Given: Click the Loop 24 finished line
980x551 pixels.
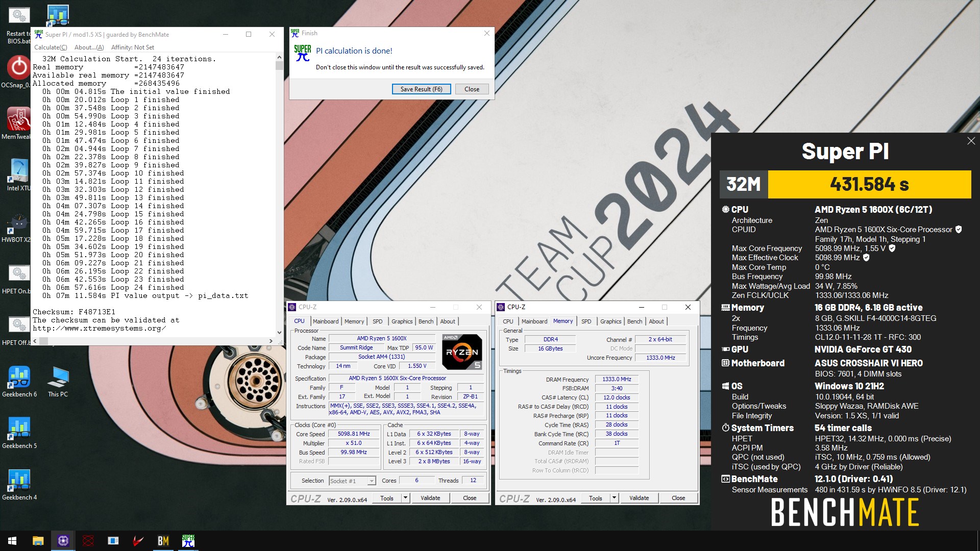Looking at the screenshot, I should click(111, 287).
